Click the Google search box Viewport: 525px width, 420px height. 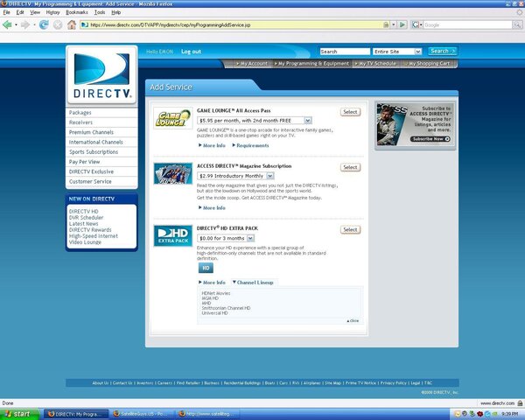pos(467,24)
